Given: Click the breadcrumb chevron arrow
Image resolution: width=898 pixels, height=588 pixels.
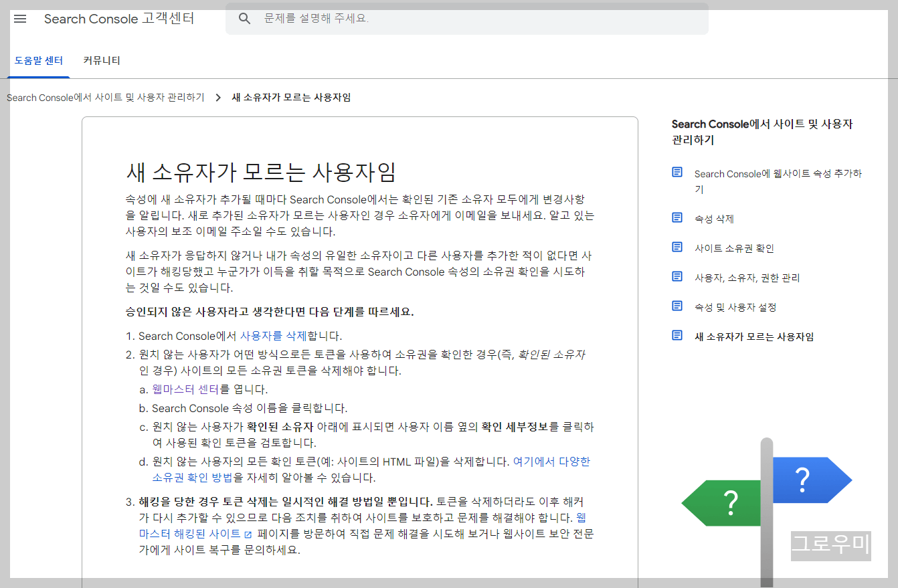Looking at the screenshot, I should click(218, 98).
